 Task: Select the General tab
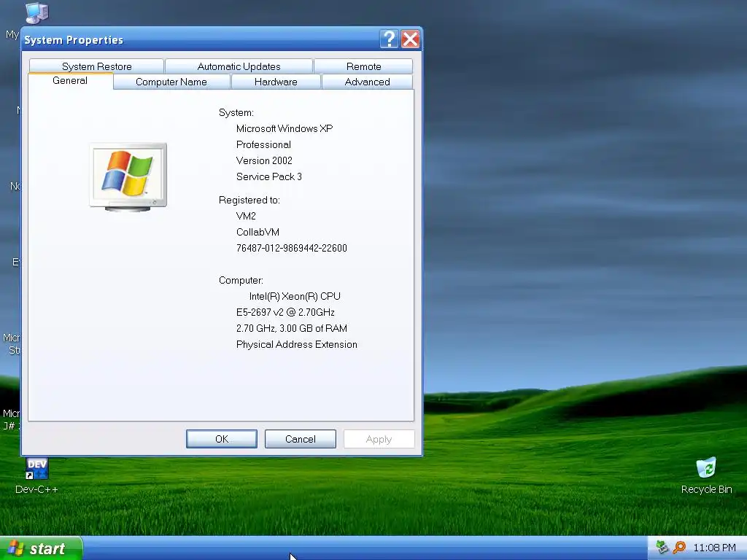pos(70,80)
